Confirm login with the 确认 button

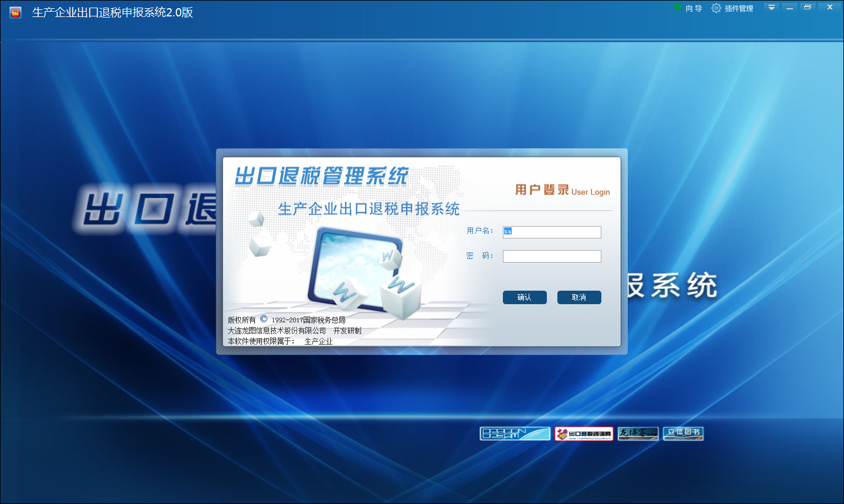[x=525, y=297]
